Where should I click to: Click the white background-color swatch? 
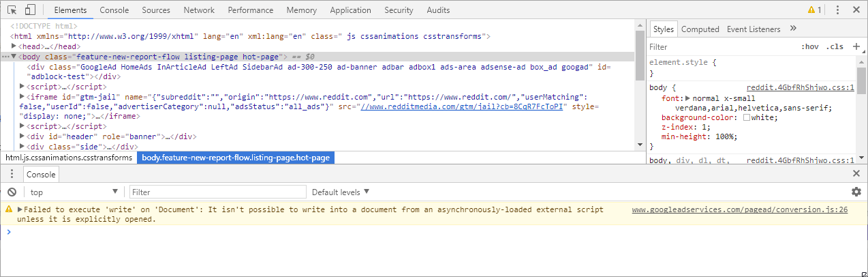coord(747,118)
